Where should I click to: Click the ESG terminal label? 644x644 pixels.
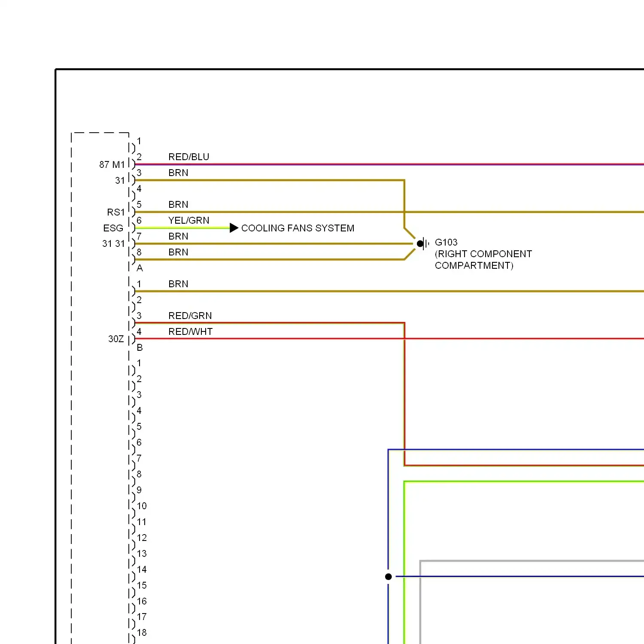pos(113,228)
